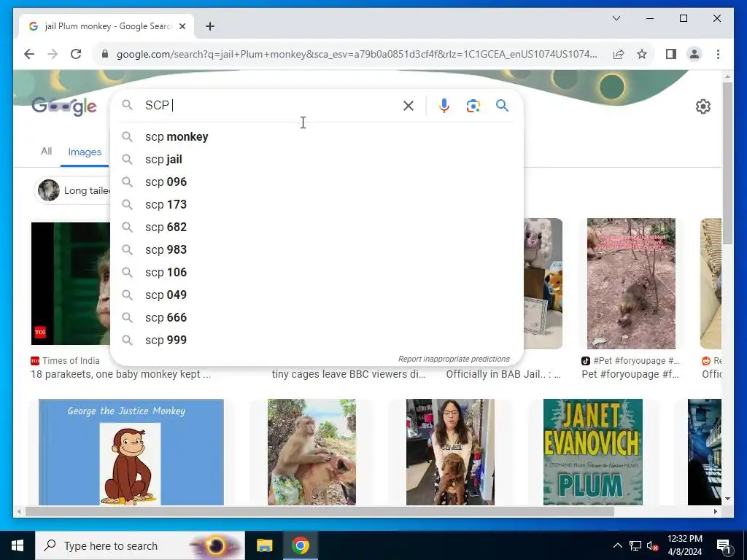Open Windows notification center

pos(724,546)
